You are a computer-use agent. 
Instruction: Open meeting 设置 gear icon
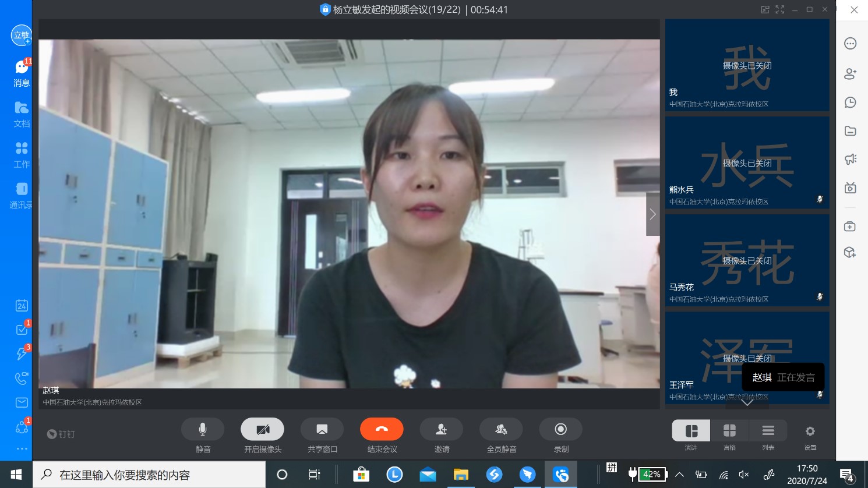(810, 432)
